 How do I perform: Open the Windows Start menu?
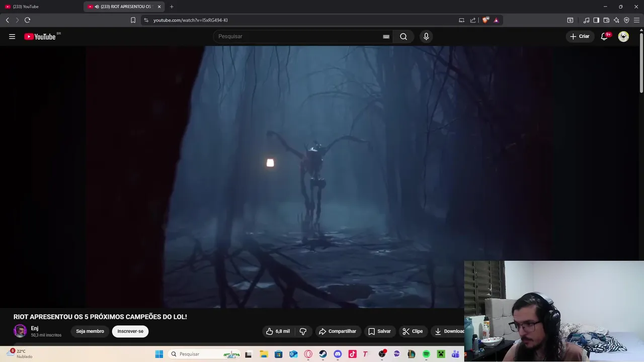[159, 354]
